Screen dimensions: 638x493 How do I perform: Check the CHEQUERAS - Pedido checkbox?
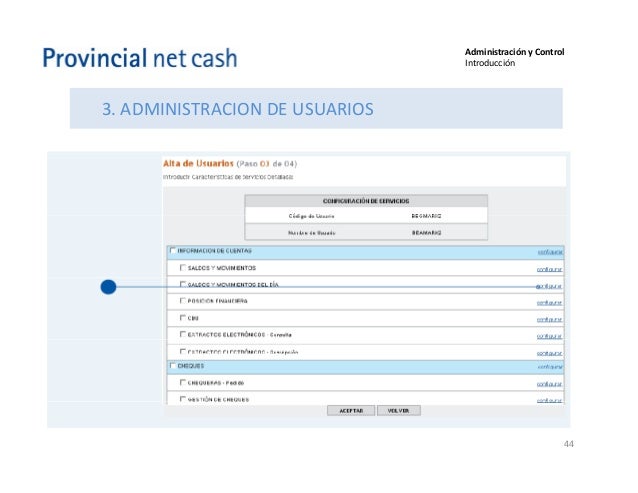(183, 382)
